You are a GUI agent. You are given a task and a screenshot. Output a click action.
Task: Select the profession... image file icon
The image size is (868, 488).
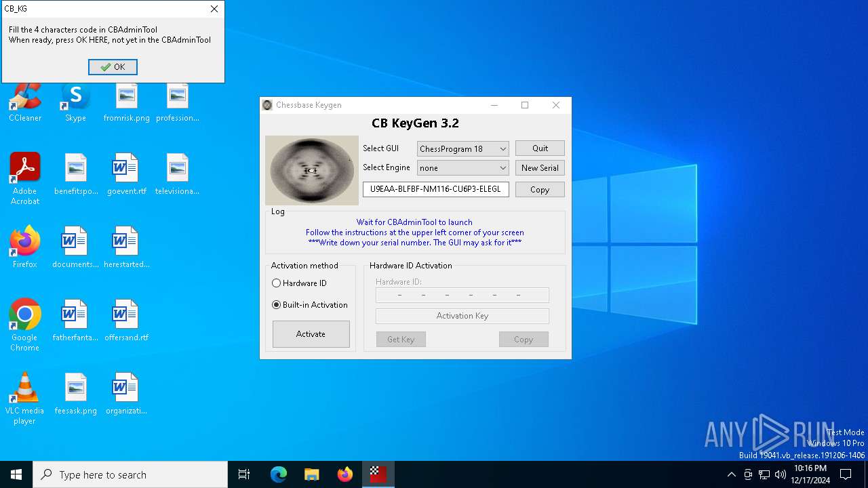(177, 102)
